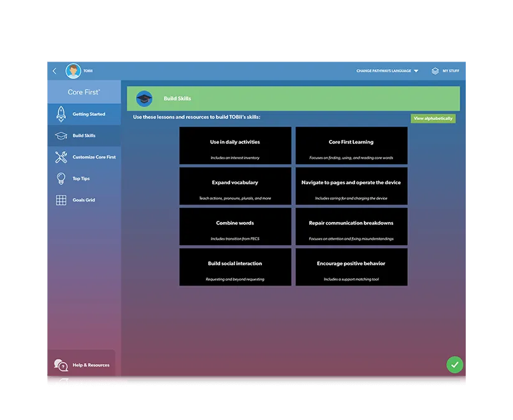Open the Use in daily activities tile
This screenshot has height=420, width=513.
point(235,146)
